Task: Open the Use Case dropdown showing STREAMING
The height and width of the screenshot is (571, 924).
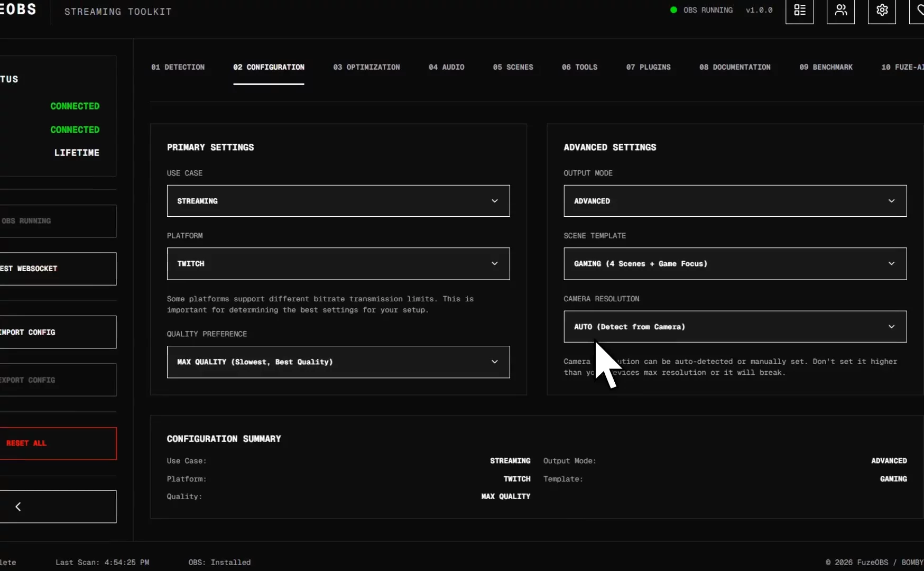Action: click(338, 201)
